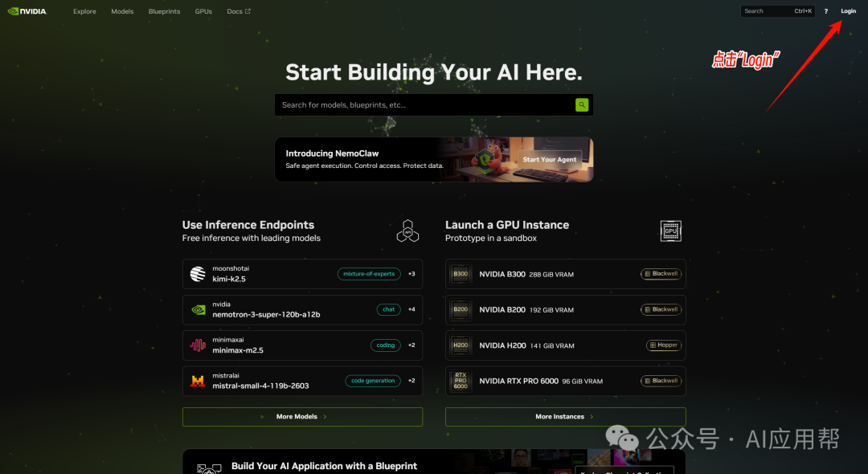Select the chat tag on nemotron row

[x=389, y=310]
